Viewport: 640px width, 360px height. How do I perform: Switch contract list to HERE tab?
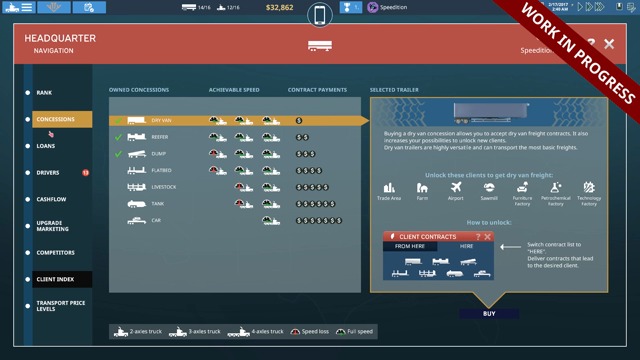tap(466, 246)
